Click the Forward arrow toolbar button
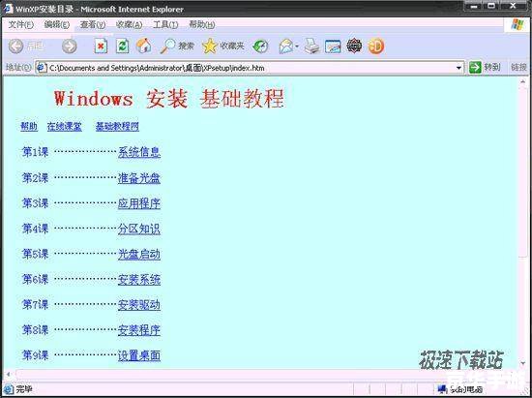 (x=70, y=46)
